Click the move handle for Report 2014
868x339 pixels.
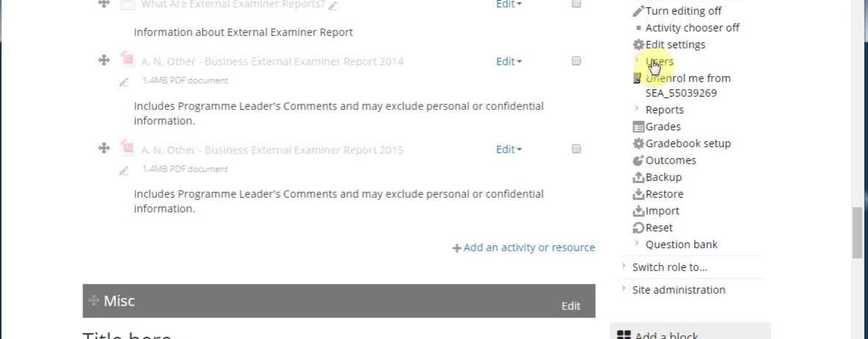104,60
